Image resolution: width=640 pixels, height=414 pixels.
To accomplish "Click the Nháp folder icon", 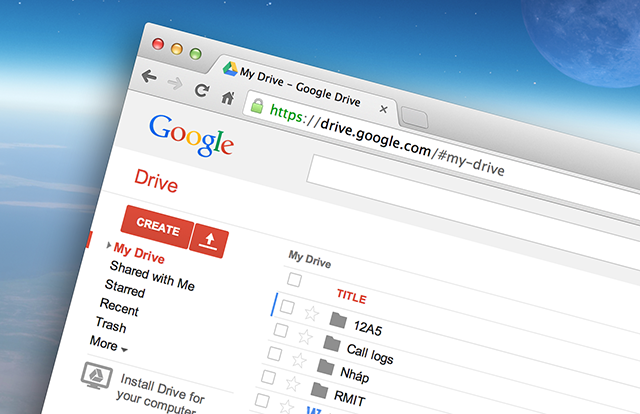I will (x=325, y=366).
